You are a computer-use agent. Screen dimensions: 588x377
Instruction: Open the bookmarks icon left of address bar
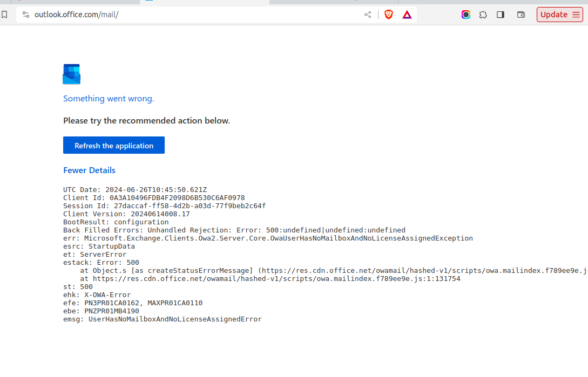click(x=5, y=15)
